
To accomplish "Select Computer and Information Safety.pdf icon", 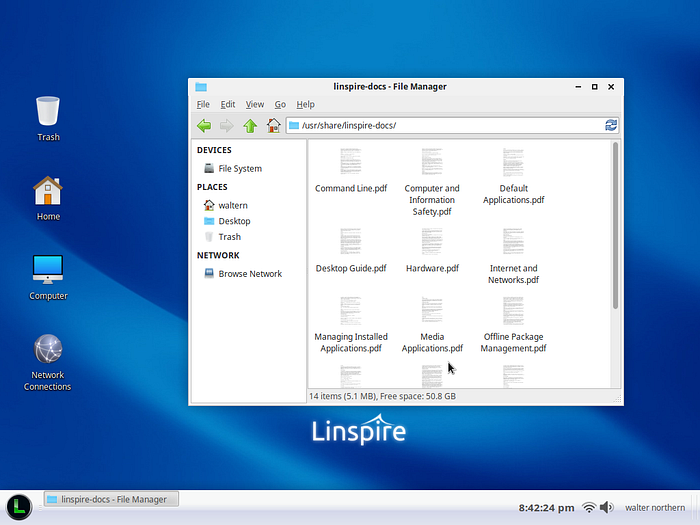I will tap(432, 161).
